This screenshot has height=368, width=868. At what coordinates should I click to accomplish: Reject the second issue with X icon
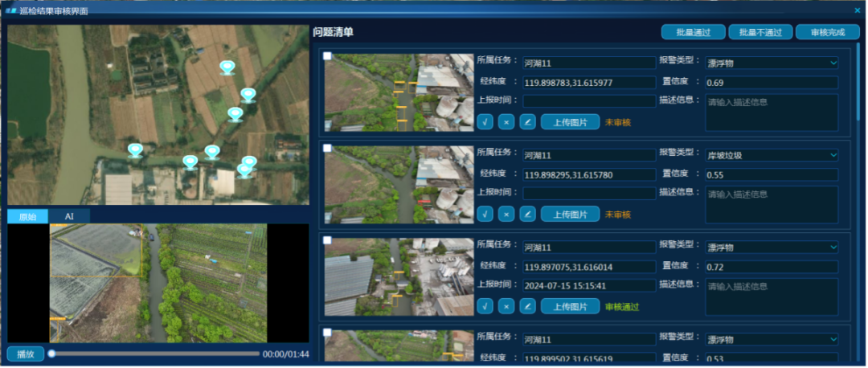506,214
